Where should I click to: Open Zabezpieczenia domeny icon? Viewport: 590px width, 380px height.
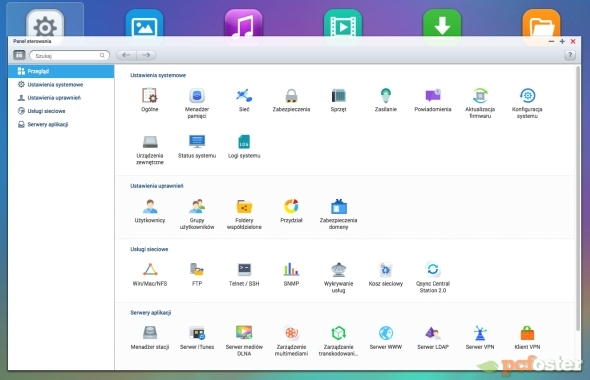click(x=338, y=207)
